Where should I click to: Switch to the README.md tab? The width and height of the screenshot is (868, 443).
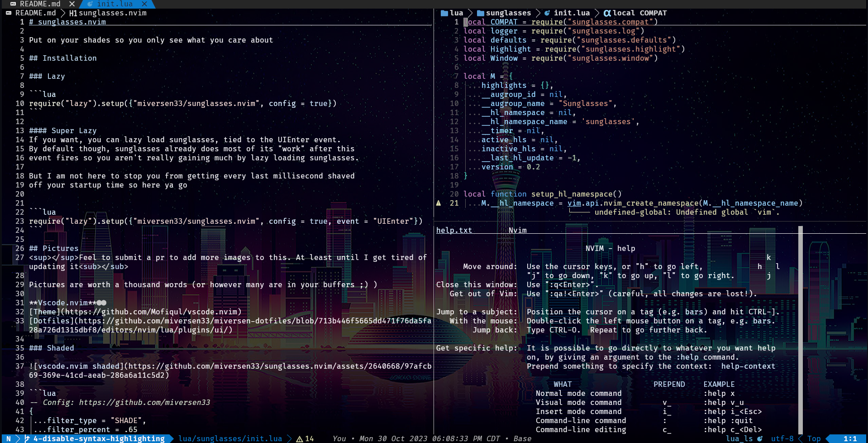[40, 4]
